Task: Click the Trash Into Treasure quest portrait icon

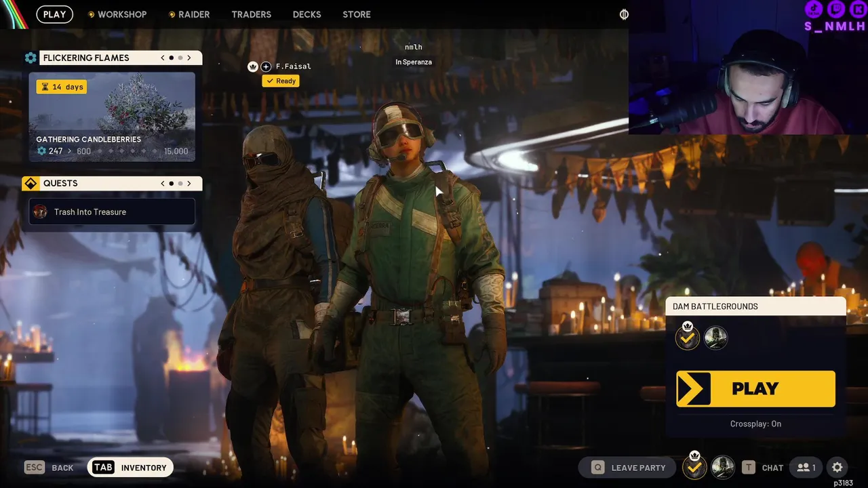Action: [x=41, y=212]
